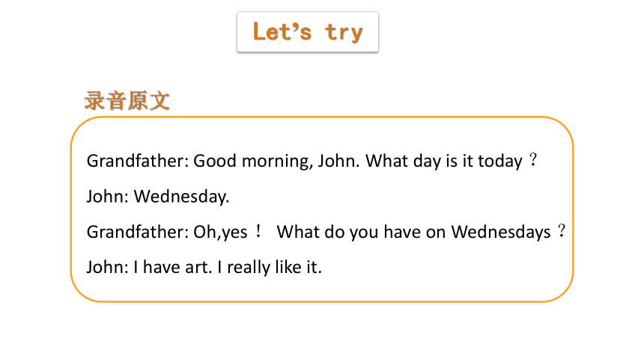Click the word "Wednesdays" in third line

pyautogui.click(x=501, y=233)
